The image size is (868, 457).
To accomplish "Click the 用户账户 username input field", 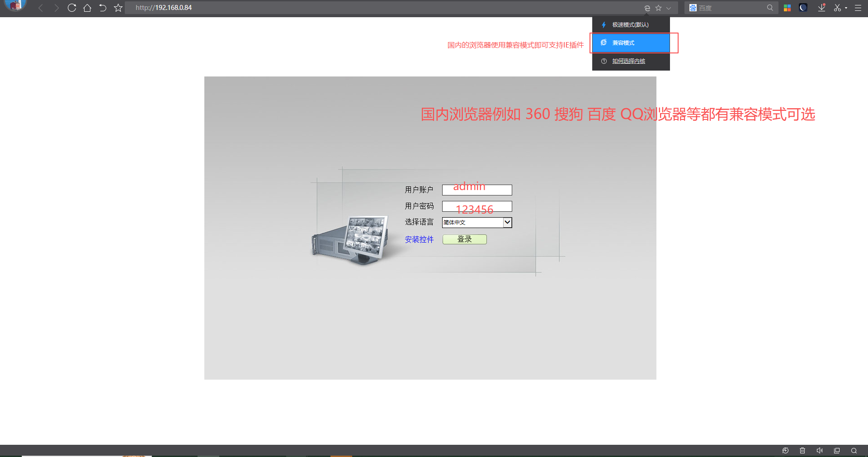I will pos(477,190).
